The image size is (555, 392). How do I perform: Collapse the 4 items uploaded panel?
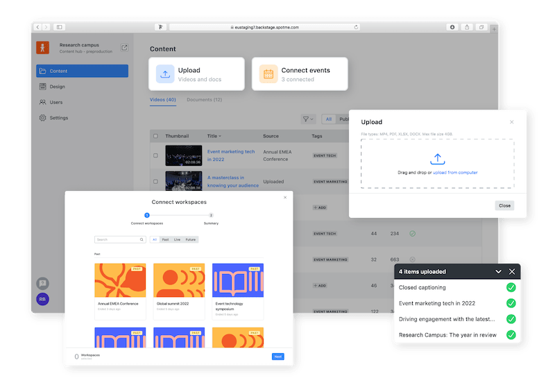pos(498,271)
